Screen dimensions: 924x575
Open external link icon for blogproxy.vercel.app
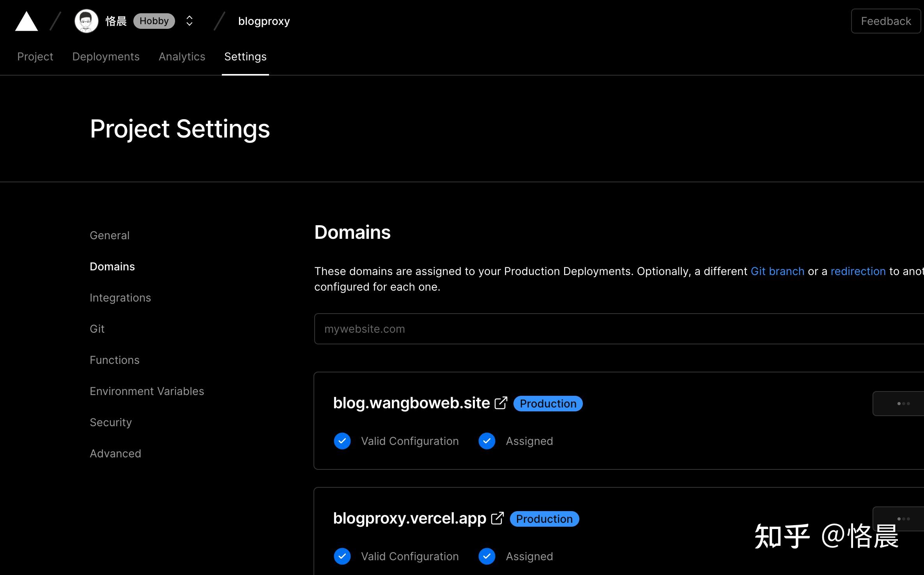[497, 518]
